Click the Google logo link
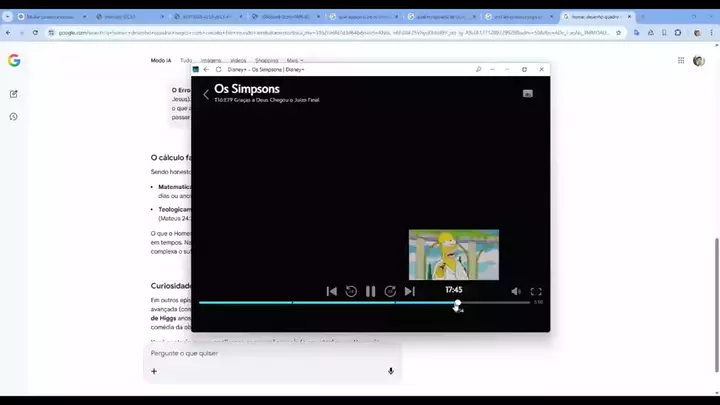Screen dimensions: 720x405 [x=14, y=60]
